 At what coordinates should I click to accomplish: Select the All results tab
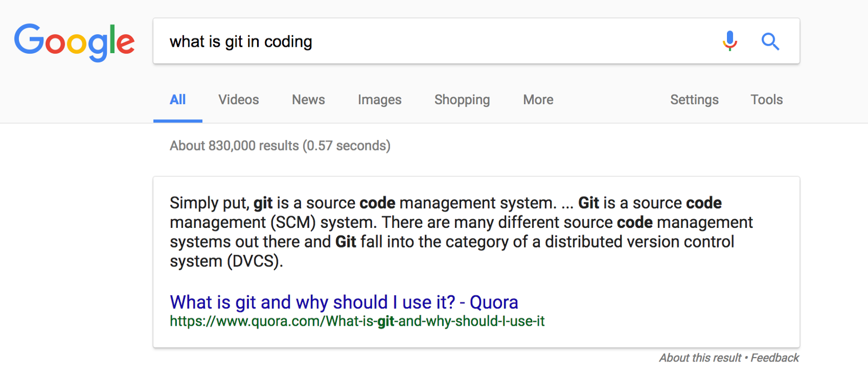click(x=177, y=100)
